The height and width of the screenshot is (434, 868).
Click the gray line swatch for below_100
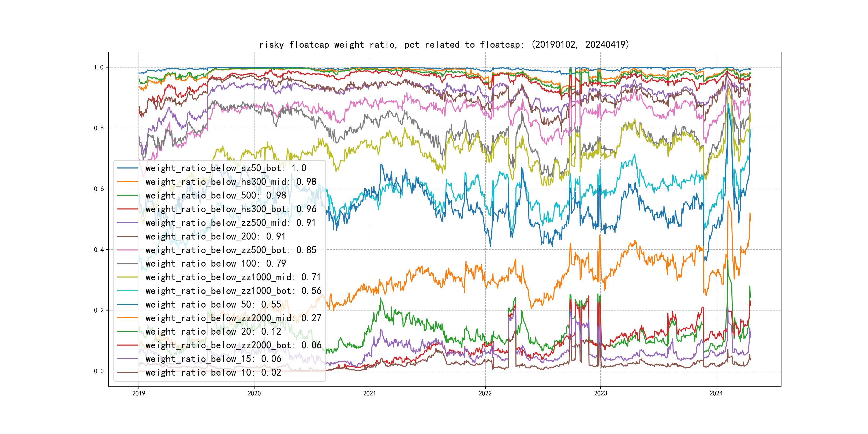click(127, 264)
